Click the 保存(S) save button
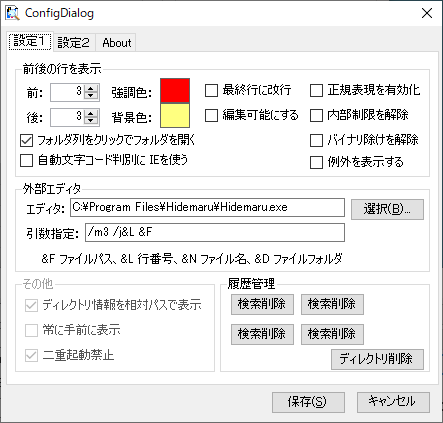Image resolution: width=443 pixels, height=423 pixels. pyautogui.click(x=308, y=402)
